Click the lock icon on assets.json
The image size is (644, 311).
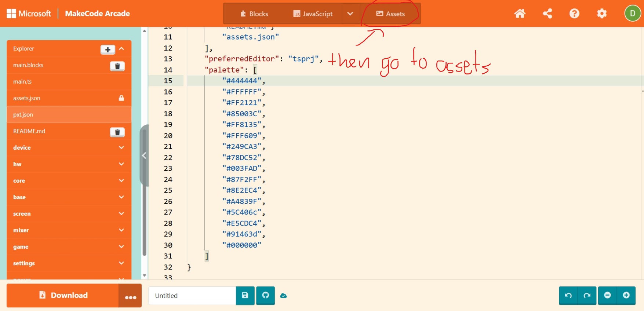(x=121, y=98)
